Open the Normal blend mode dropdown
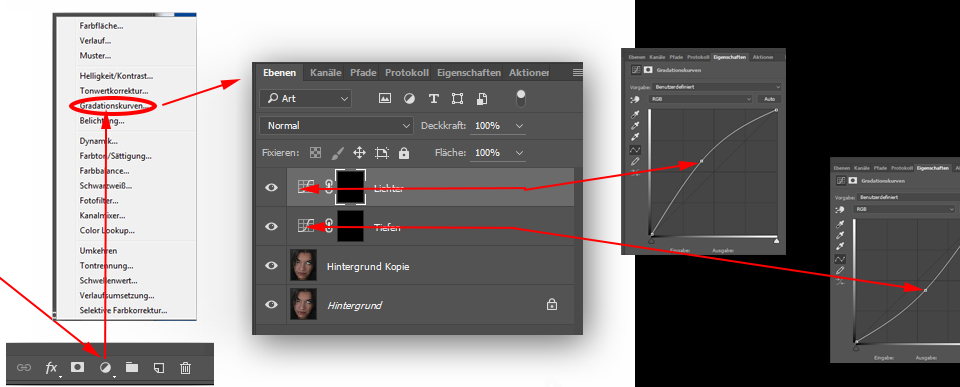Screen dimensions: 960x387 337,126
